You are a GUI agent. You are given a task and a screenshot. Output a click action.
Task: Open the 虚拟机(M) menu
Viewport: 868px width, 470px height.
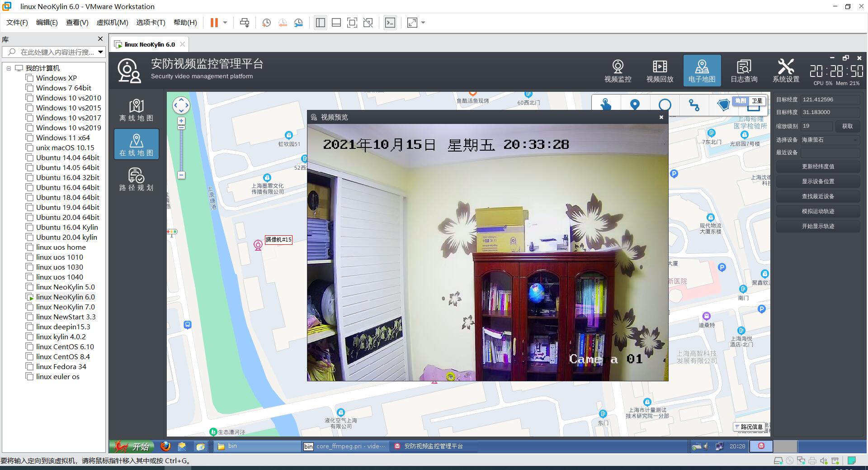[113, 23]
